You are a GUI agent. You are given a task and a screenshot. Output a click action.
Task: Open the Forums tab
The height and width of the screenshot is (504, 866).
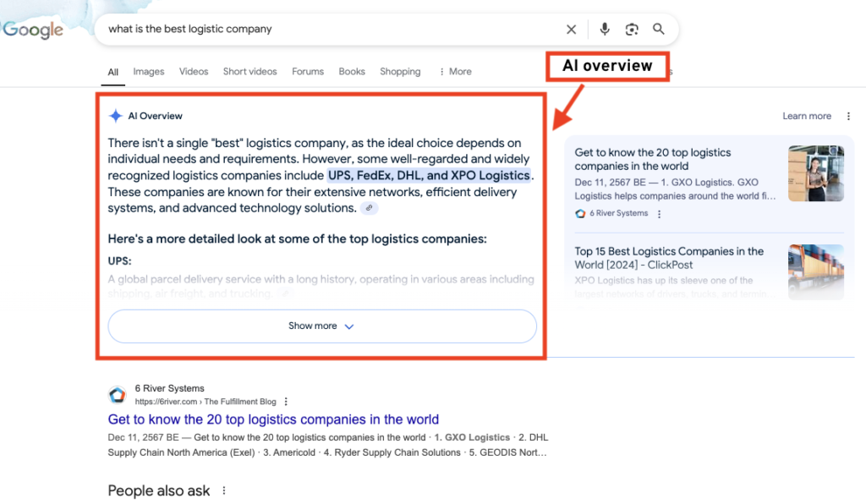[x=308, y=72]
